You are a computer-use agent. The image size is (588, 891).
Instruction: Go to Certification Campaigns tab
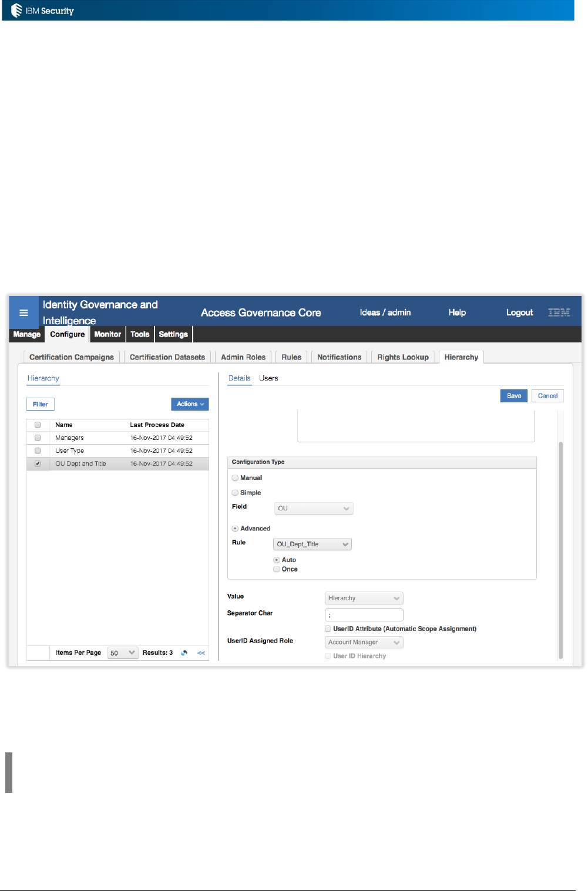click(x=72, y=357)
